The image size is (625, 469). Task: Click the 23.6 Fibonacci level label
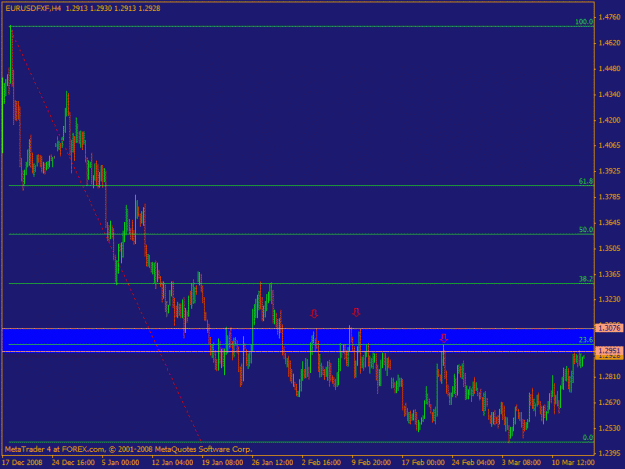[x=586, y=340]
